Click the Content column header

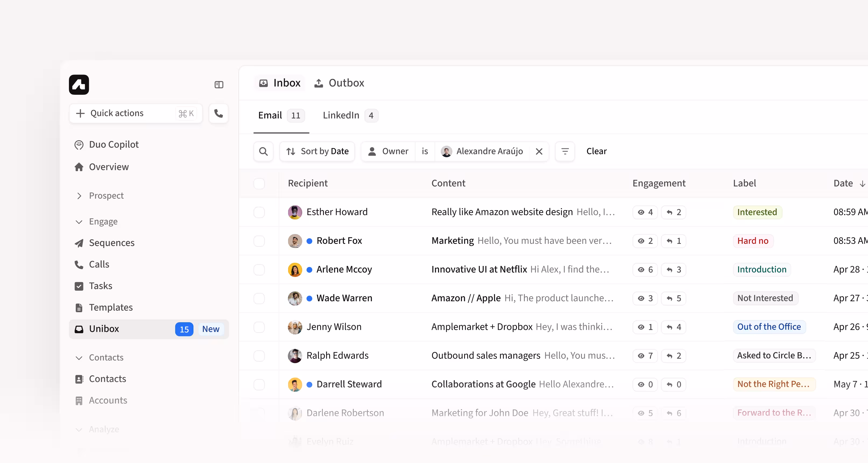(448, 183)
